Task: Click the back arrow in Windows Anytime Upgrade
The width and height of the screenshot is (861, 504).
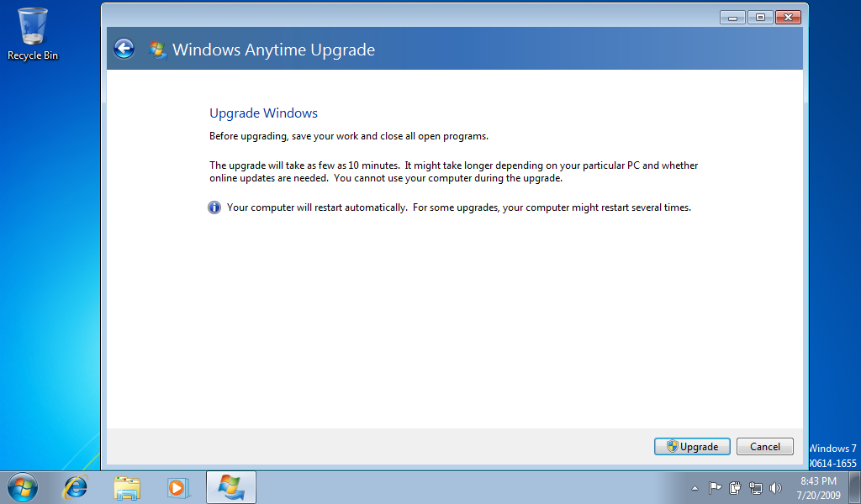Action: (x=124, y=49)
